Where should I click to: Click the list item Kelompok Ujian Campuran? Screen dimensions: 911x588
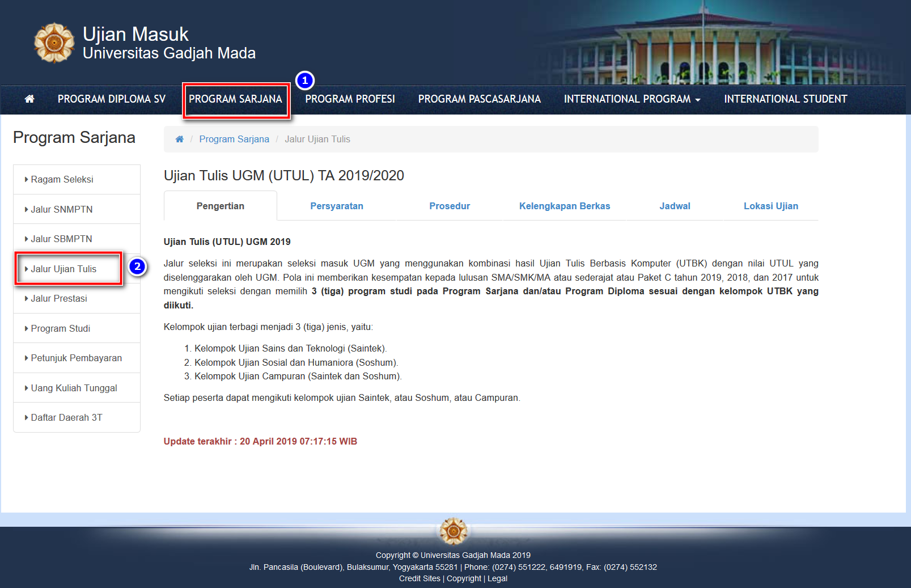click(298, 377)
